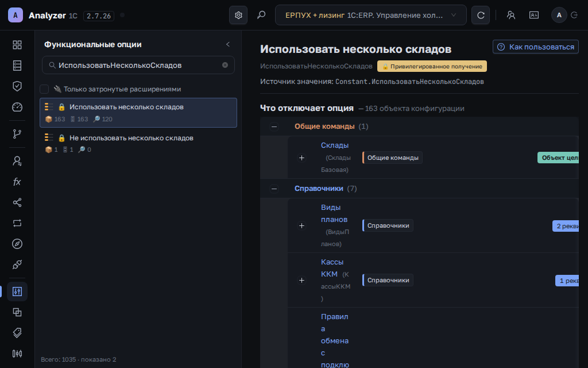Screen dimensions: 588x368
Task: Click the 120 usages counter
Action: [103, 119]
